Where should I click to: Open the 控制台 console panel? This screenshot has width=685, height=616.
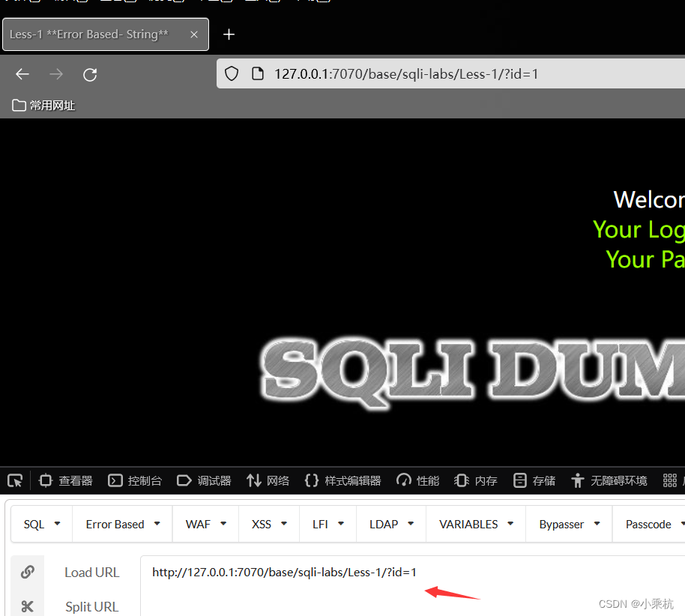point(135,480)
